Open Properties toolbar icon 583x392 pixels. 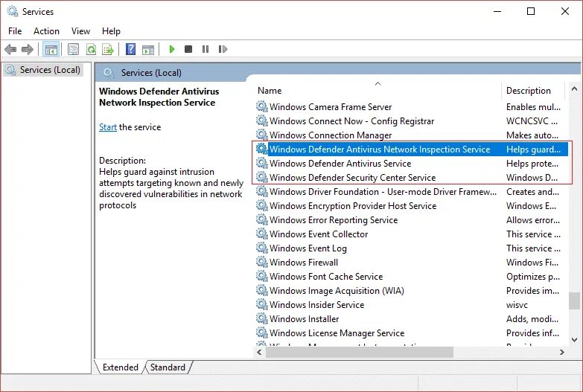click(73, 49)
